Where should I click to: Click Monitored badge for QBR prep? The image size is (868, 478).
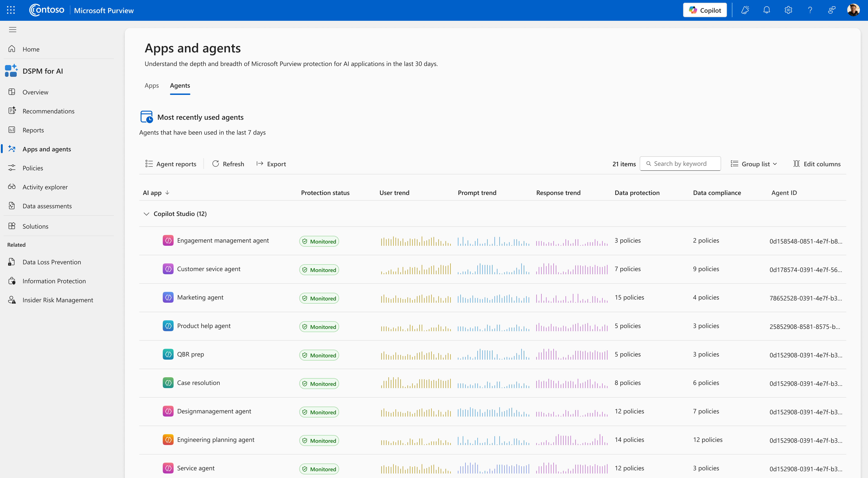319,355
